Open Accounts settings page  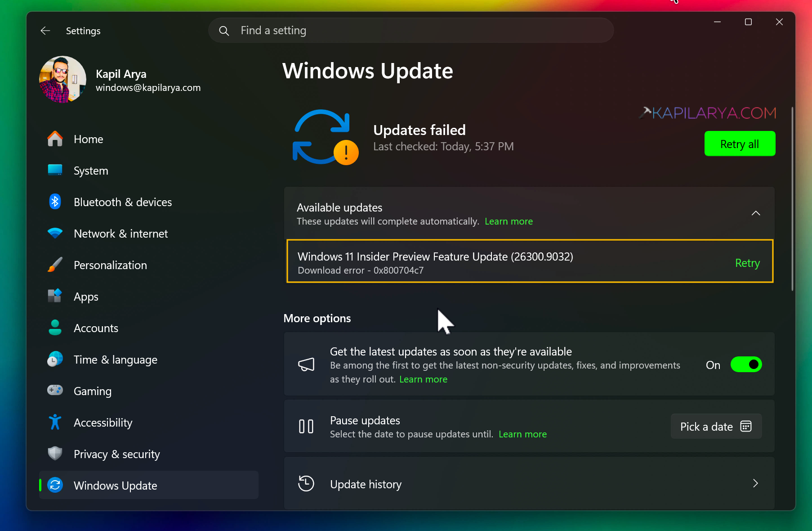tap(149, 328)
